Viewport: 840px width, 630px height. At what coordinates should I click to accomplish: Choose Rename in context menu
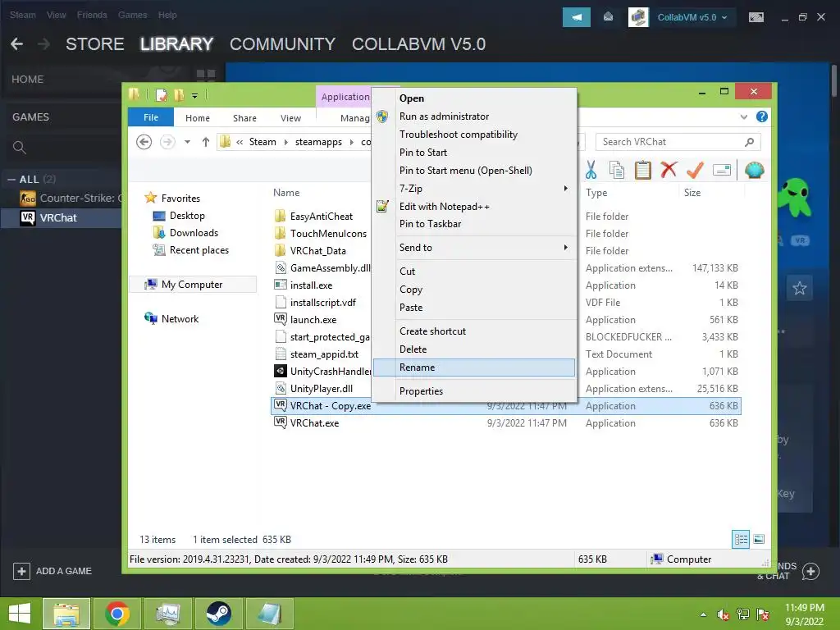(x=474, y=367)
